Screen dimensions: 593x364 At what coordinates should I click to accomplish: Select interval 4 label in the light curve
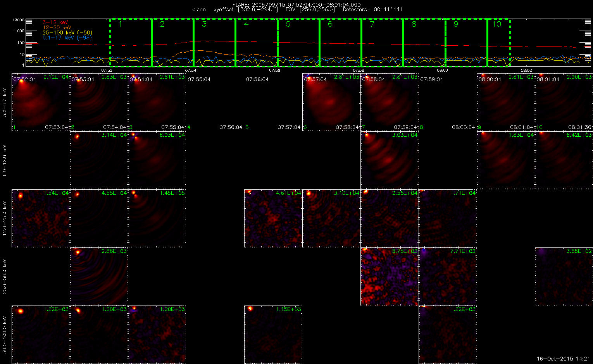coord(246,24)
